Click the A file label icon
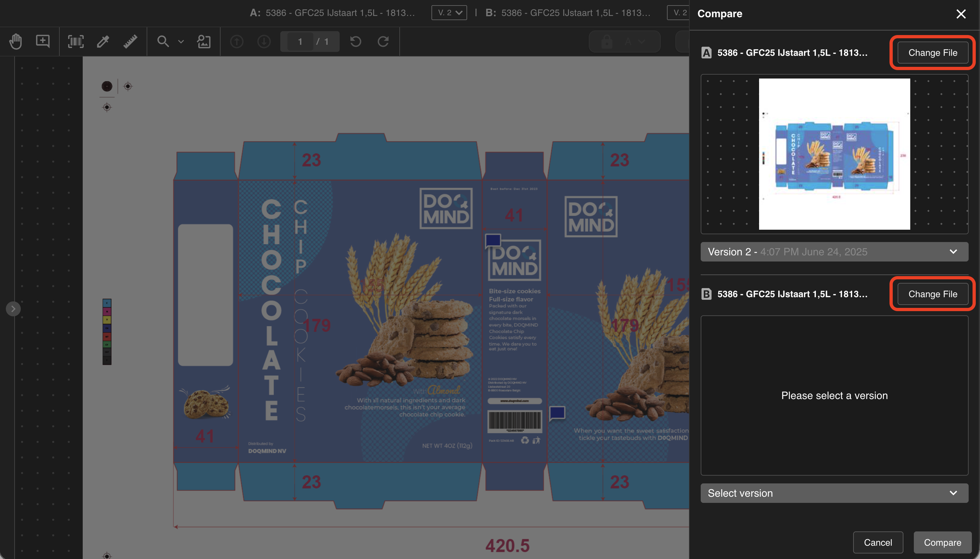Image resolution: width=980 pixels, height=559 pixels. (706, 53)
